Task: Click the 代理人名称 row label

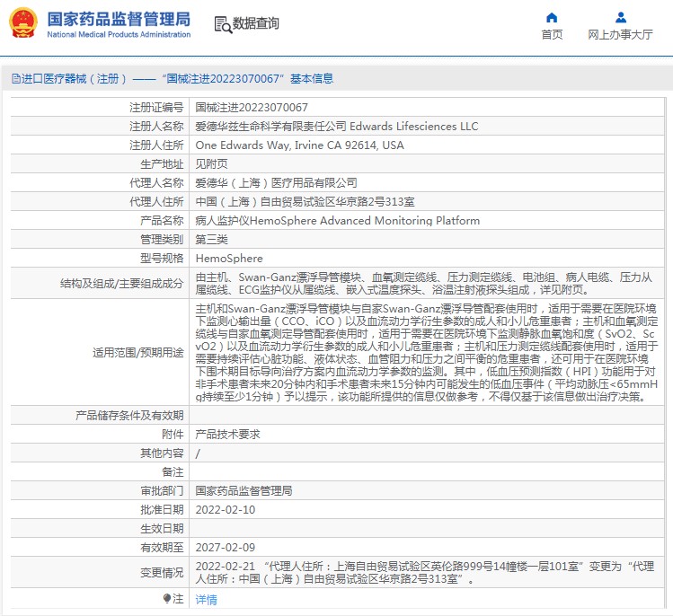Action: click(156, 183)
